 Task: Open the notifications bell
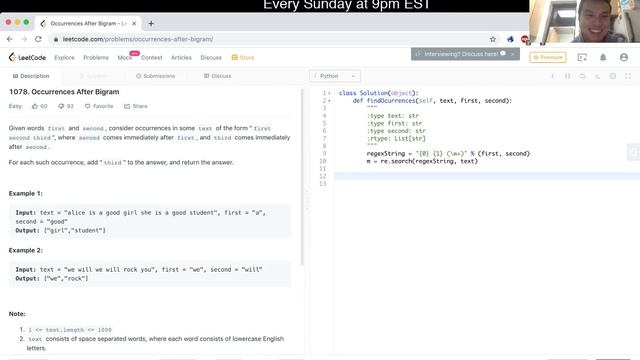[x=603, y=58]
